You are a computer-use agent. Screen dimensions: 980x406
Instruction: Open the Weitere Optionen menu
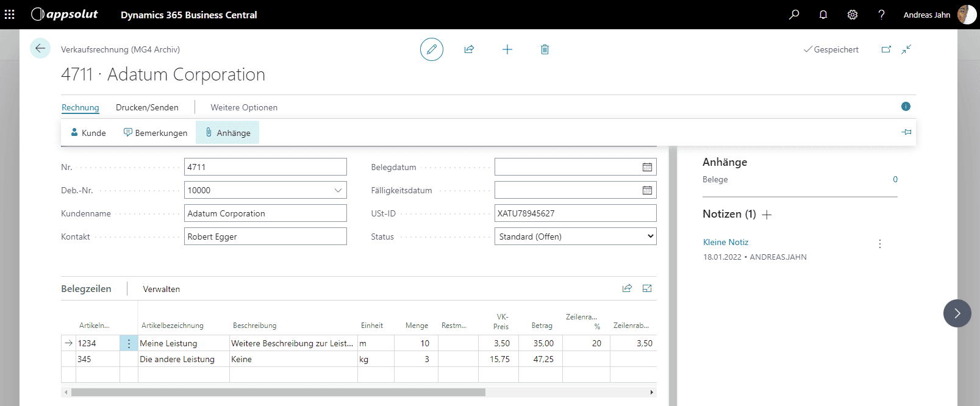pyautogui.click(x=244, y=107)
